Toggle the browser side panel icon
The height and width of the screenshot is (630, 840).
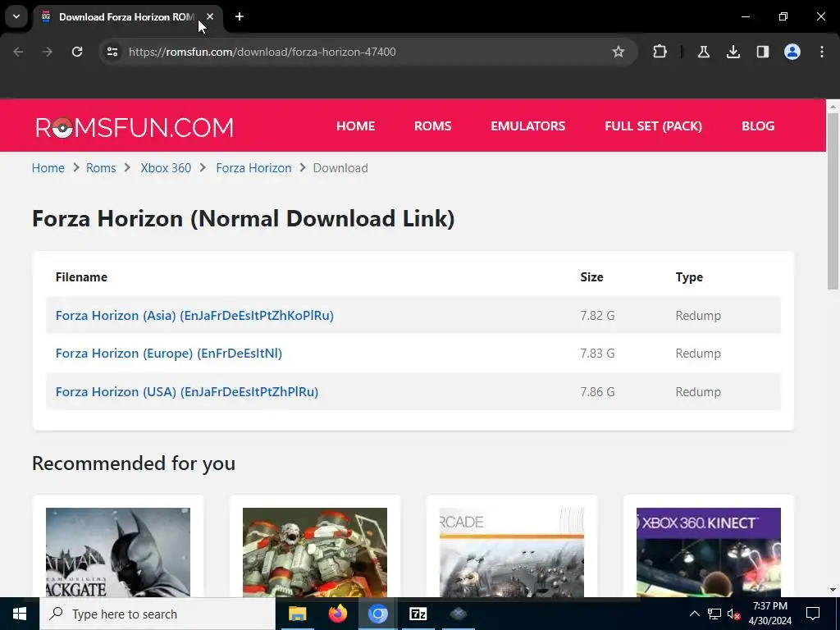pyautogui.click(x=763, y=52)
